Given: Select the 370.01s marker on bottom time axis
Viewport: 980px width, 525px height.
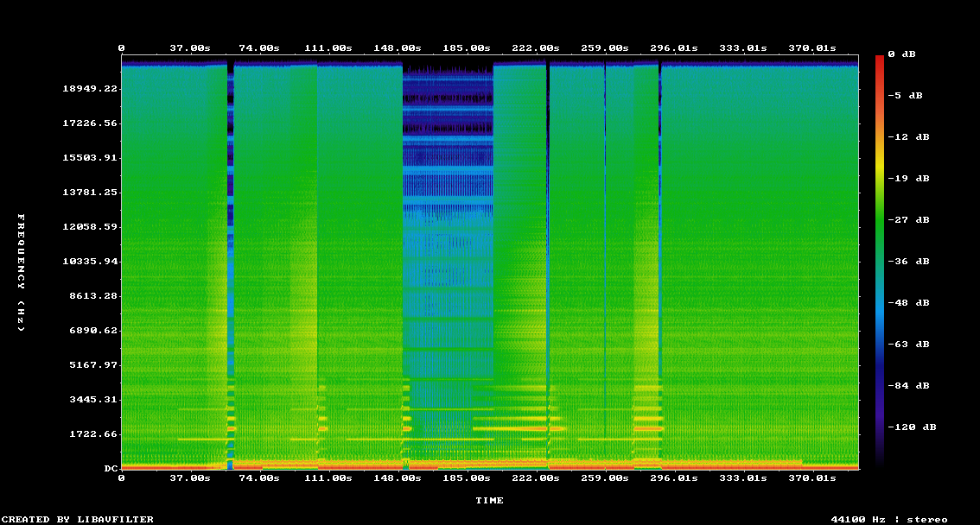Looking at the screenshot, I should [812, 478].
